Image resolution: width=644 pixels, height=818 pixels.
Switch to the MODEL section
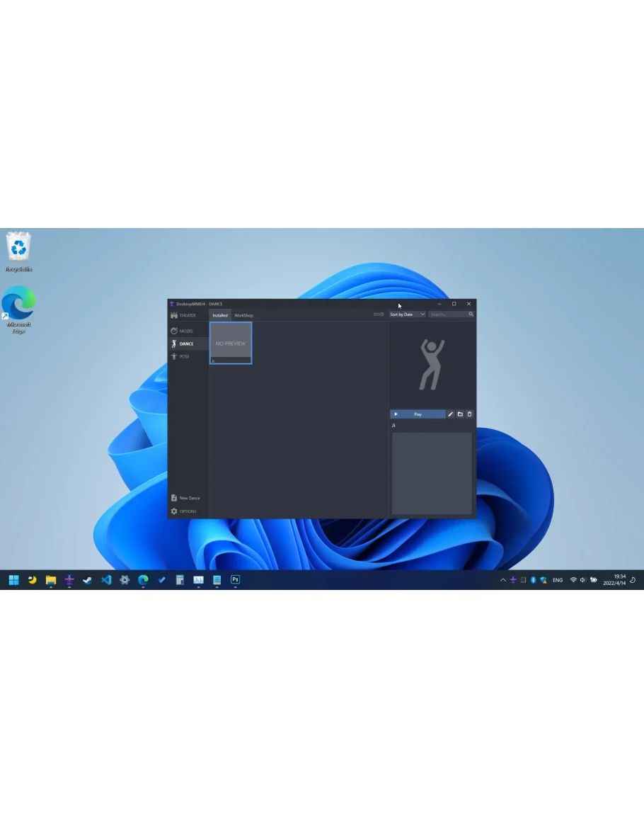pyautogui.click(x=183, y=331)
